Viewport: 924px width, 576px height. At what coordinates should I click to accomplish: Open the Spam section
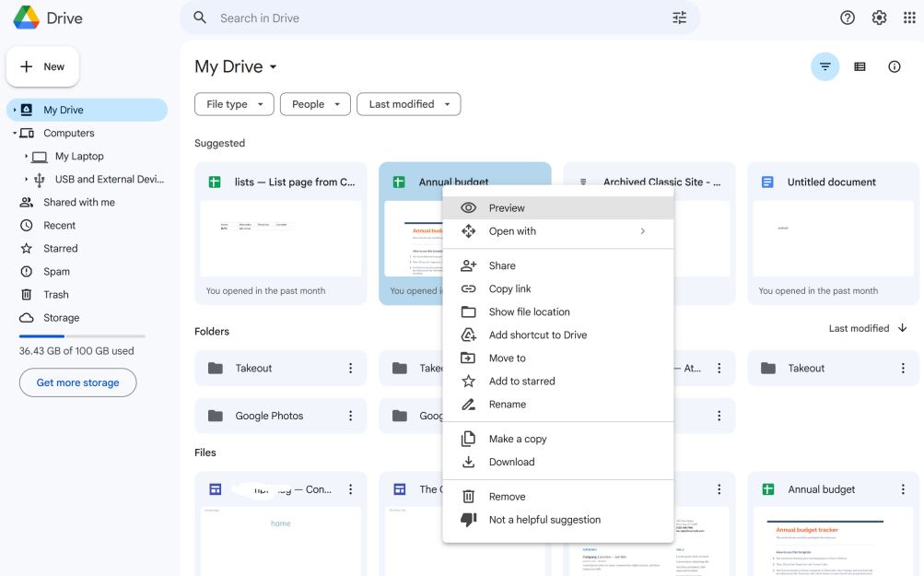[x=56, y=271]
